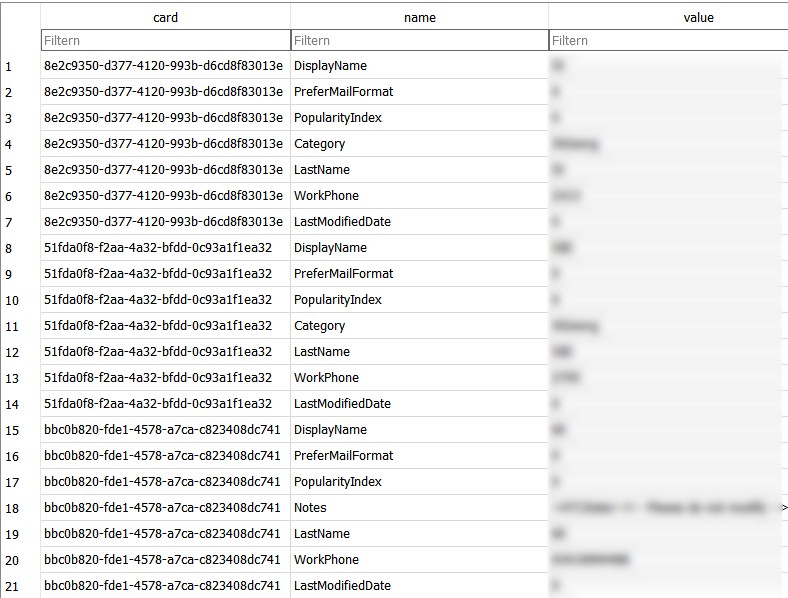Image resolution: width=788 pixels, height=598 pixels.
Task: Click the name column header
Action: (x=420, y=18)
